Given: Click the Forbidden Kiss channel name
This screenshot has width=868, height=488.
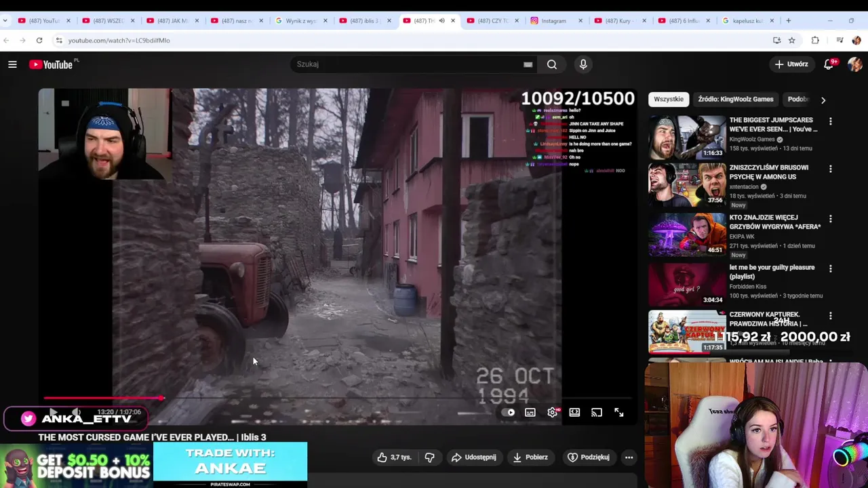Looking at the screenshot, I should 747,286.
